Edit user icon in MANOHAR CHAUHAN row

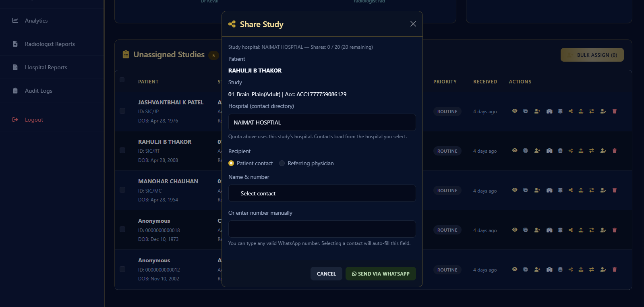point(603,190)
